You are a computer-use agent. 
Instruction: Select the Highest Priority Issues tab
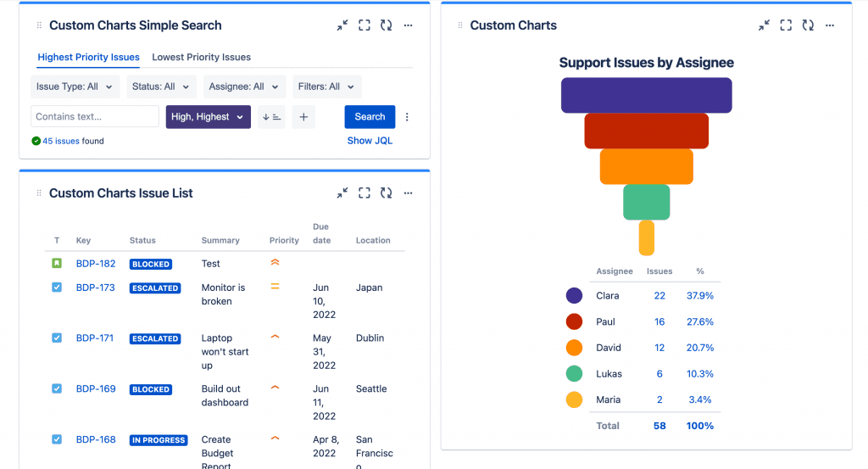tap(88, 58)
